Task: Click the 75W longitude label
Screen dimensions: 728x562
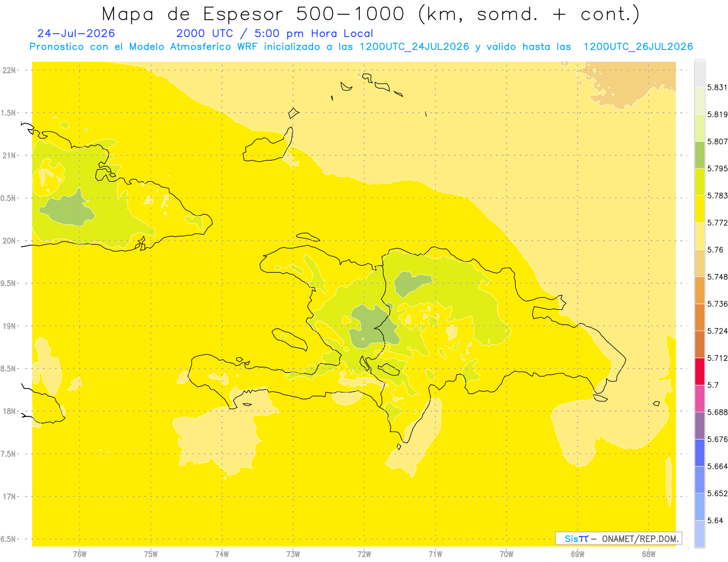Action: (151, 554)
